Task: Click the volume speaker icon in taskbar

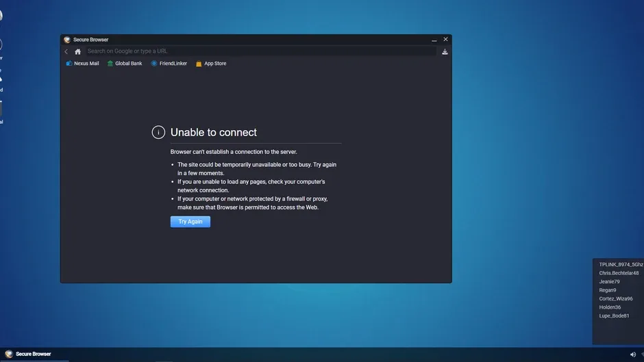Action: click(x=633, y=354)
